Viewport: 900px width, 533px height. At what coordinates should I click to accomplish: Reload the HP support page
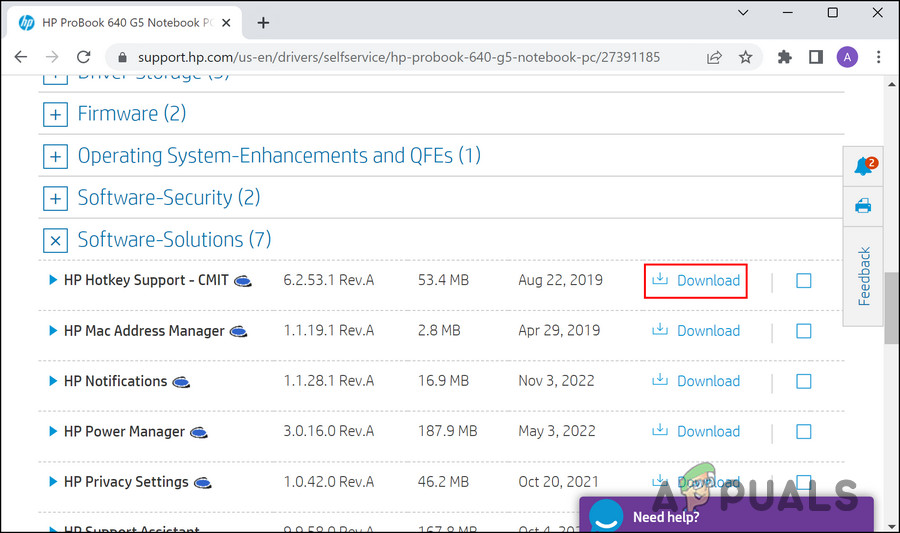[x=83, y=57]
